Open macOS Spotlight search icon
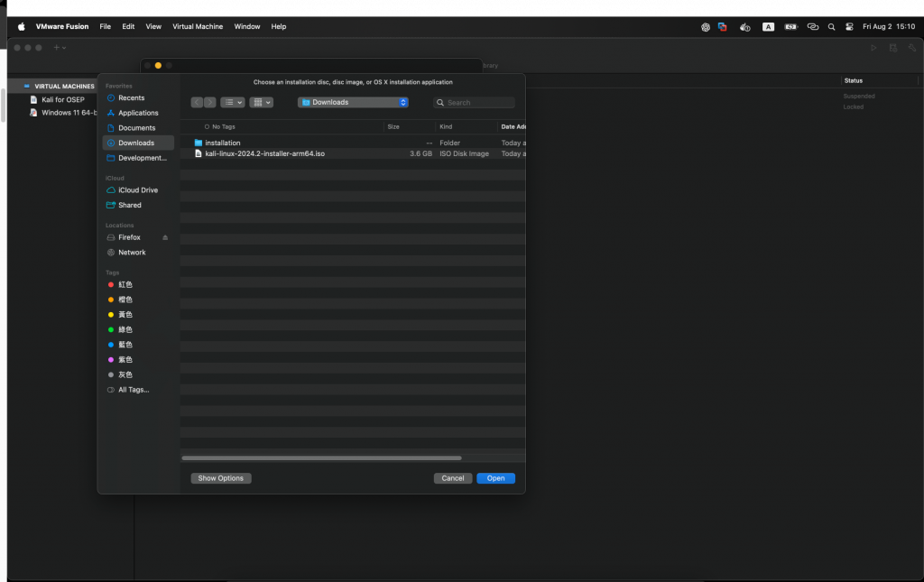 (831, 26)
